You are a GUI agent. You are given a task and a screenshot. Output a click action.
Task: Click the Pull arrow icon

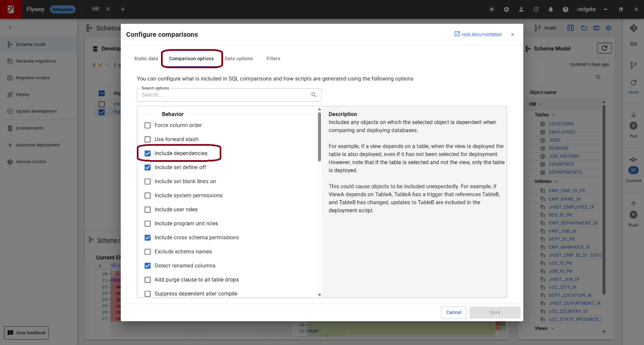[633, 115]
